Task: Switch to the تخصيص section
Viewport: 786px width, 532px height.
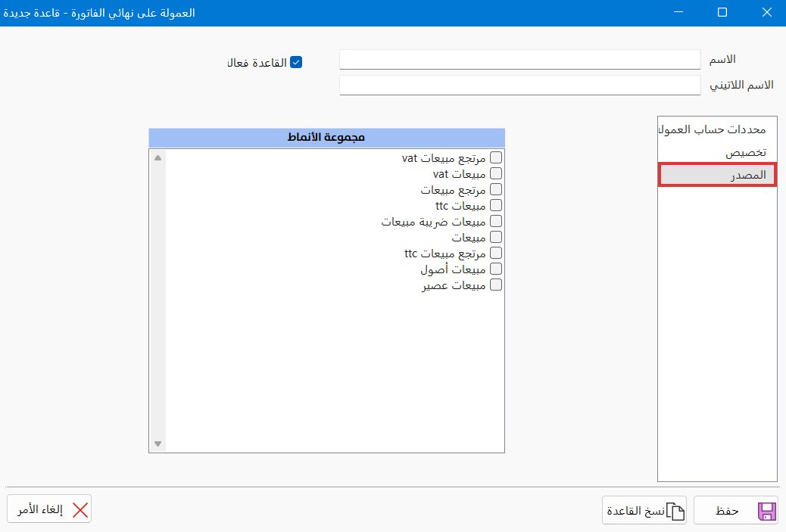Action: 717,152
